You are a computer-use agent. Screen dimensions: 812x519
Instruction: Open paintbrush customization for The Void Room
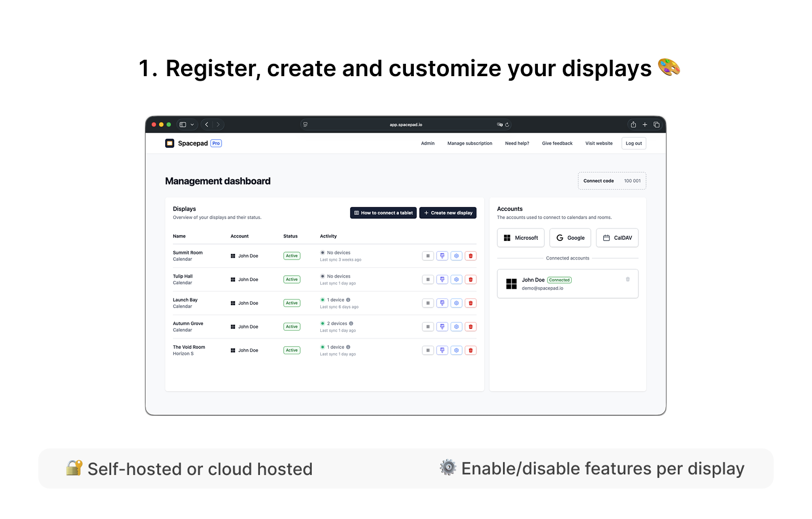(x=442, y=350)
